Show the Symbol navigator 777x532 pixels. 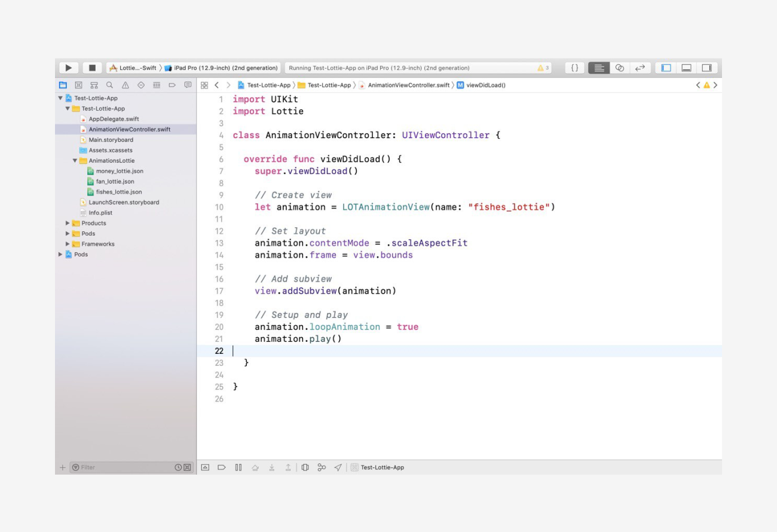click(x=94, y=85)
